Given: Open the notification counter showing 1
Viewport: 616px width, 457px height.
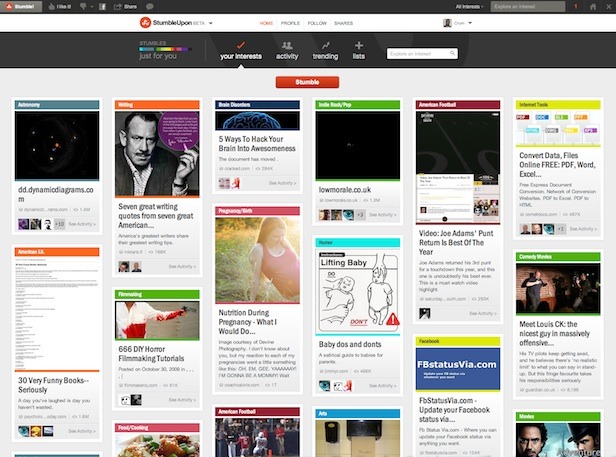Looking at the screenshot, I should (576, 7).
